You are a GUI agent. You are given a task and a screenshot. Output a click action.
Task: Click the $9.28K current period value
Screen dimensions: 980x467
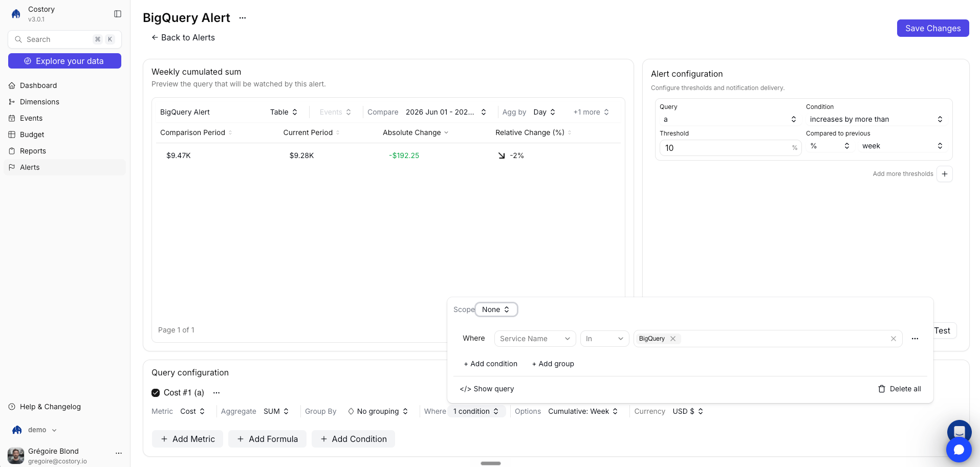[x=301, y=155]
